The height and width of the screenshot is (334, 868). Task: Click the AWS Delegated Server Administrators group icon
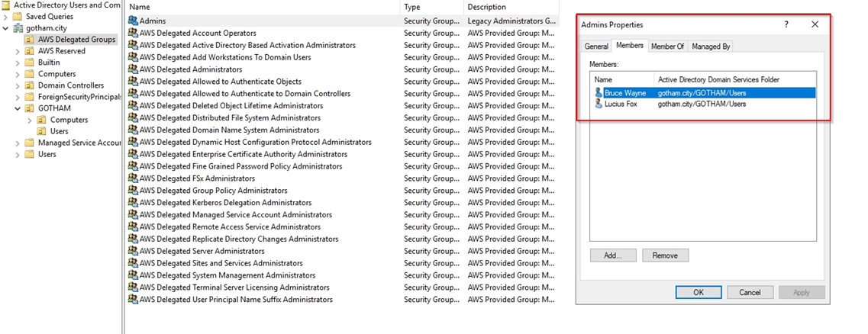tap(133, 250)
